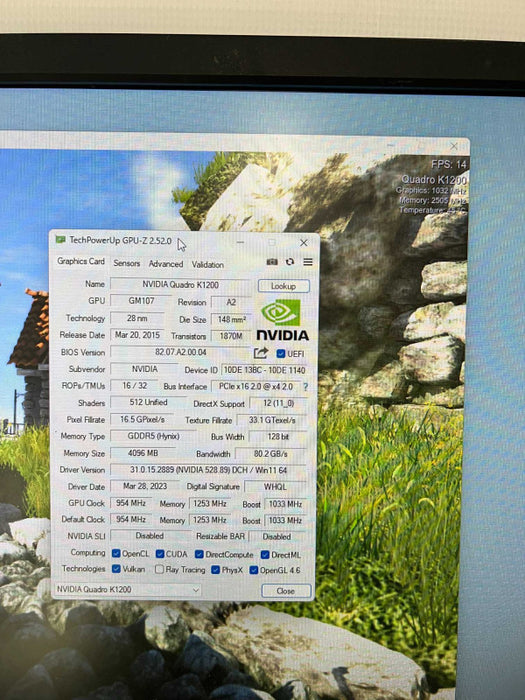Click the Digital Signature value WHQL
525x700 pixels.
click(x=275, y=487)
